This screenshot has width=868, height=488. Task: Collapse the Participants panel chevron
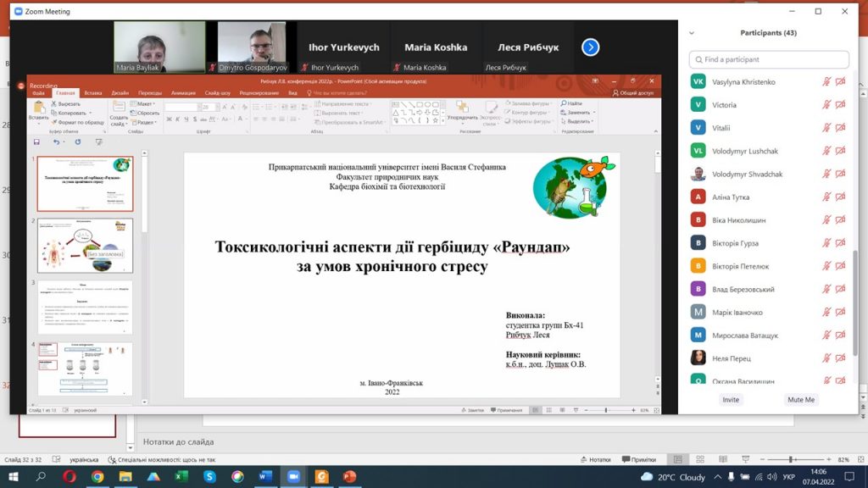click(692, 33)
